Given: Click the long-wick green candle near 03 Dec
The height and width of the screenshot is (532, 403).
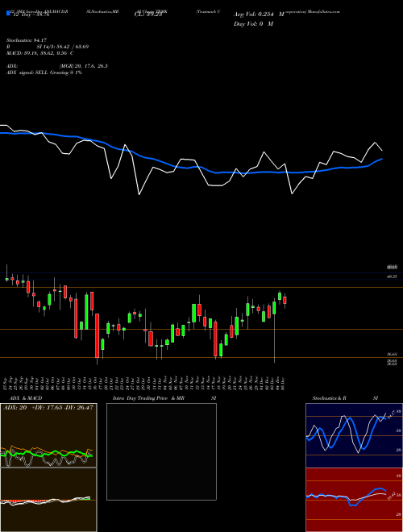Looking at the screenshot, I should point(274,332).
